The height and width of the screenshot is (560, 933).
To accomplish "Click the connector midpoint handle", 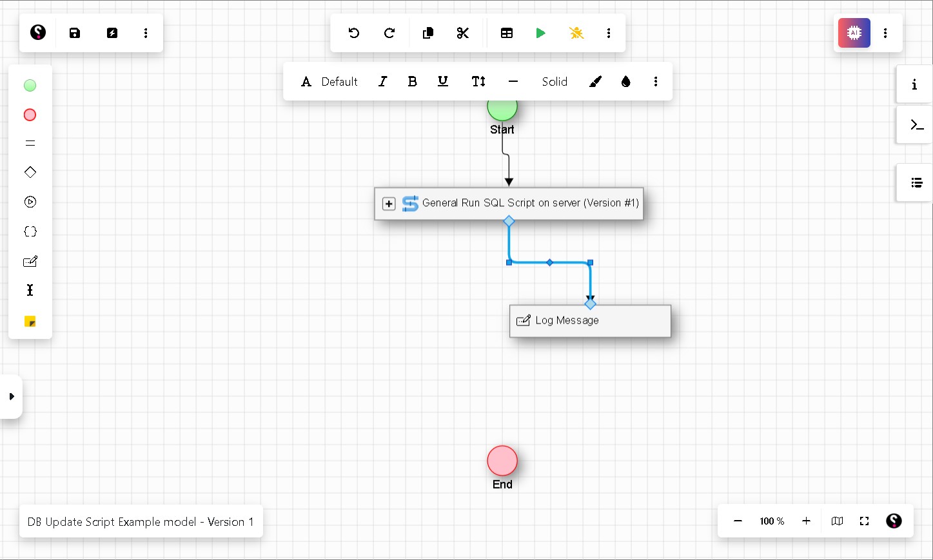I will (549, 262).
